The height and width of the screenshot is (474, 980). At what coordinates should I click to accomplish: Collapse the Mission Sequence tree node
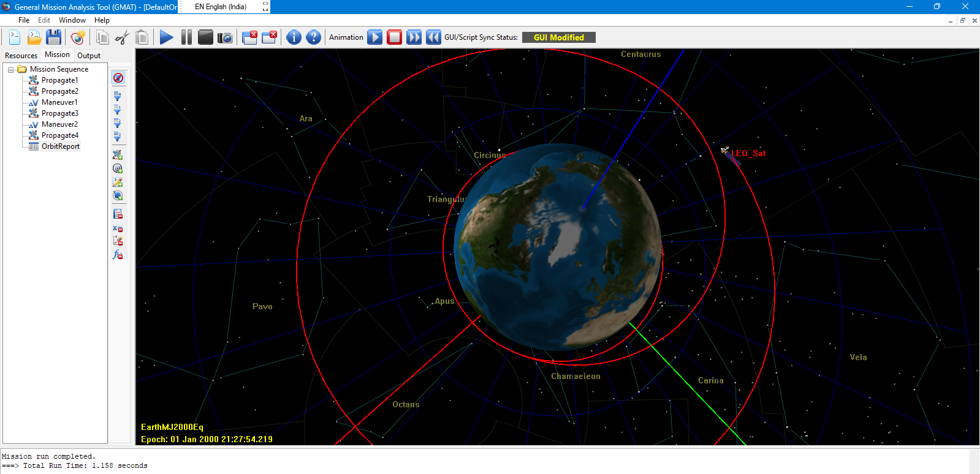click(10, 69)
